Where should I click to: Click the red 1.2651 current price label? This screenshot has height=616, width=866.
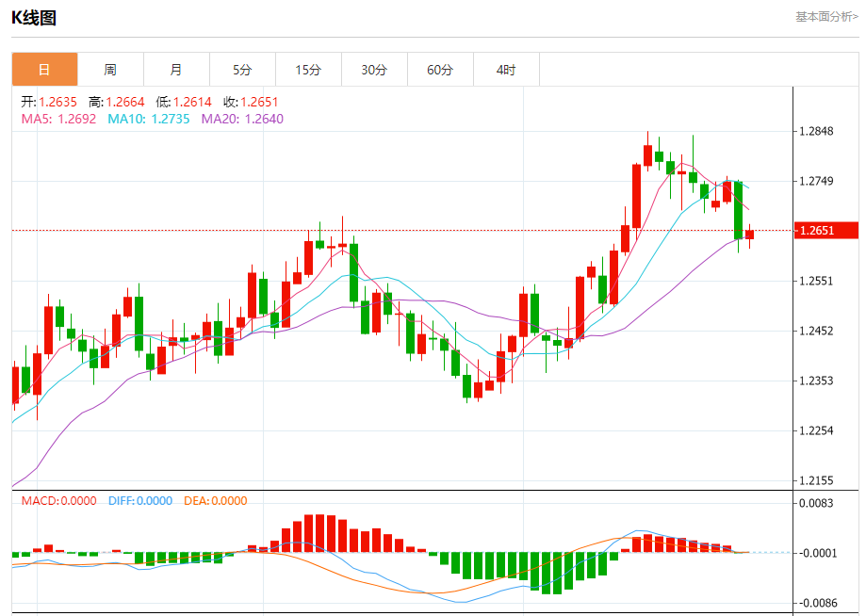(x=826, y=230)
